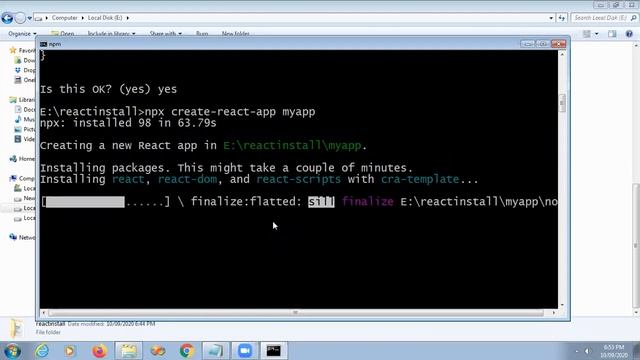
Task: Click the Open button in the Explorer toolbar
Action: 62,33
